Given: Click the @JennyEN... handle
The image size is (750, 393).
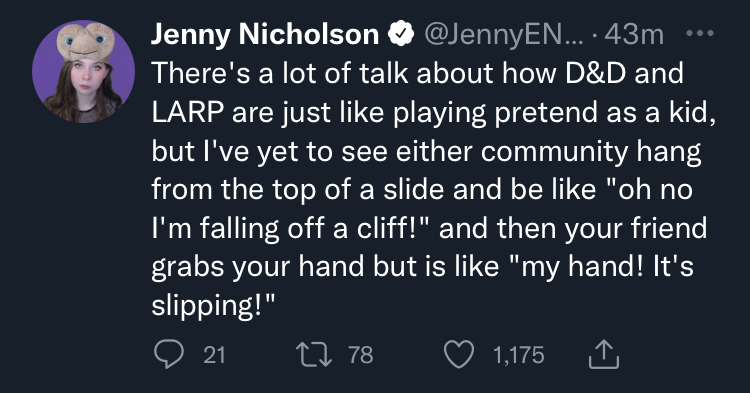Looking at the screenshot, I should (504, 34).
